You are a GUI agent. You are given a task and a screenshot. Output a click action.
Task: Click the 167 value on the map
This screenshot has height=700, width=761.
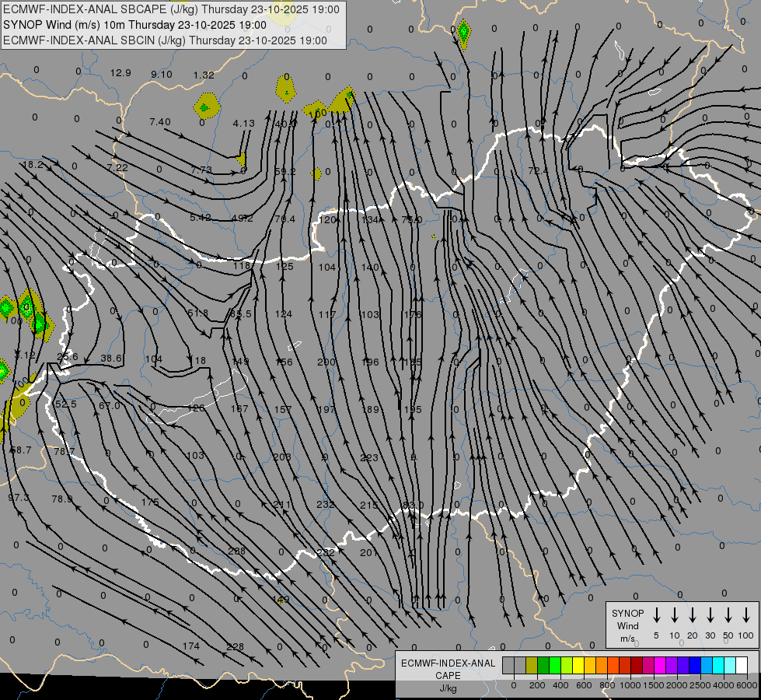tap(239, 408)
